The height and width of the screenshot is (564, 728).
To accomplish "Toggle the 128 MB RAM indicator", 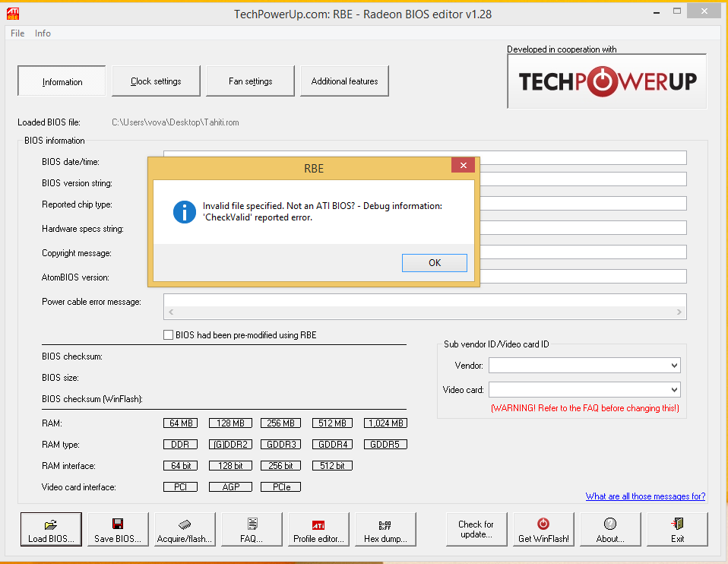I will pyautogui.click(x=231, y=423).
